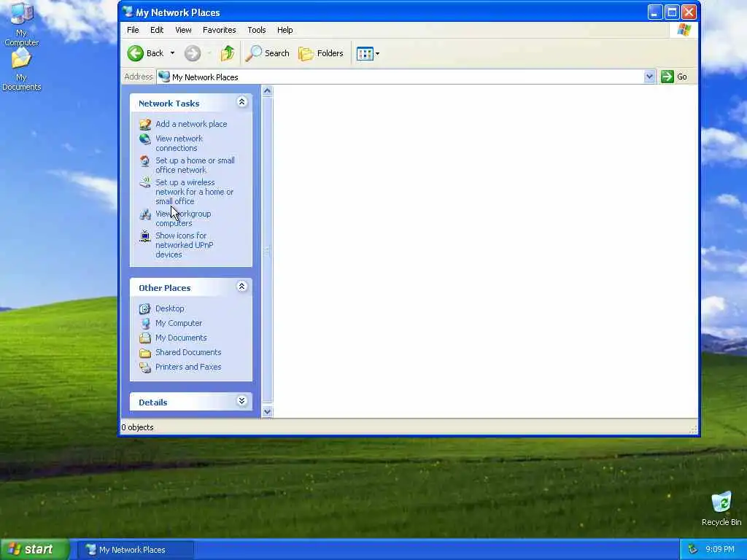Click Show icons for networked UPnP devices
Viewport: 747px width, 560px height.
[184, 245]
